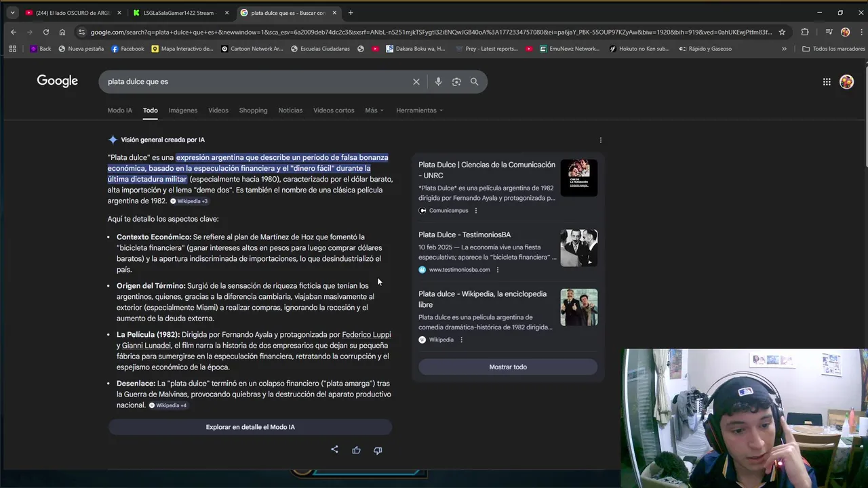Open Todos los marcadores folder

pos(833,49)
